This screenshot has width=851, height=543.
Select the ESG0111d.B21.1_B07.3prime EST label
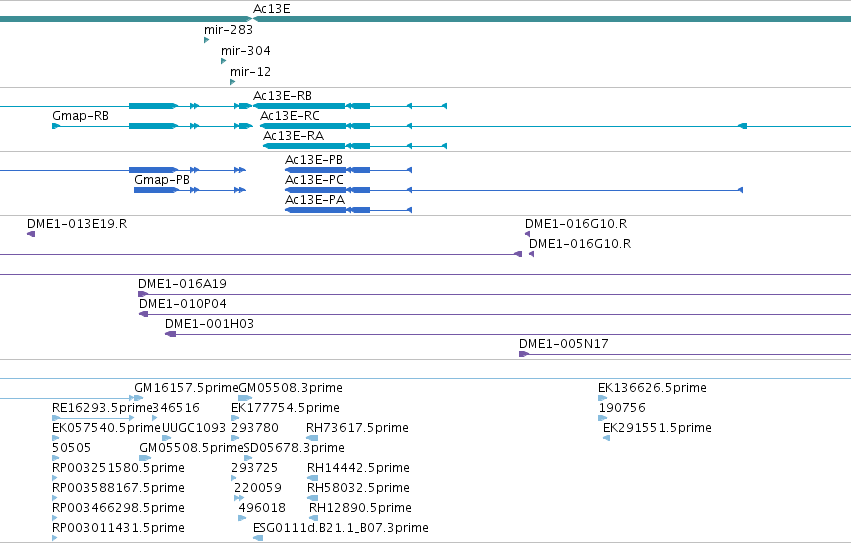coord(341,528)
